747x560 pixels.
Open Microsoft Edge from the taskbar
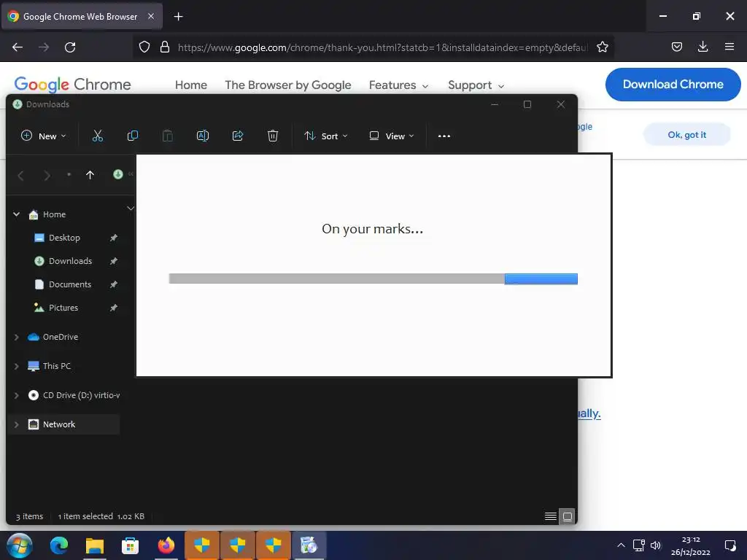59,545
